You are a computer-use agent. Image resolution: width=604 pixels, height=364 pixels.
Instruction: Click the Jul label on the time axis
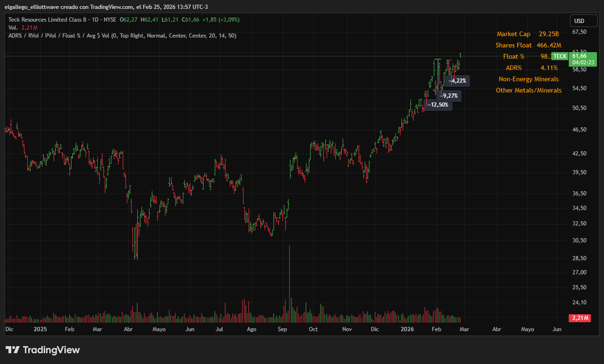tap(219, 329)
